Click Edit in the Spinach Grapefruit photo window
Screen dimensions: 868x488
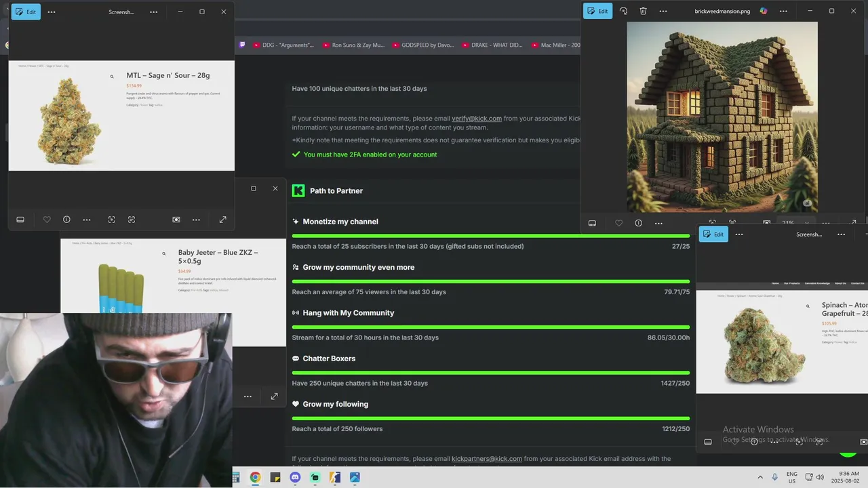(714, 235)
